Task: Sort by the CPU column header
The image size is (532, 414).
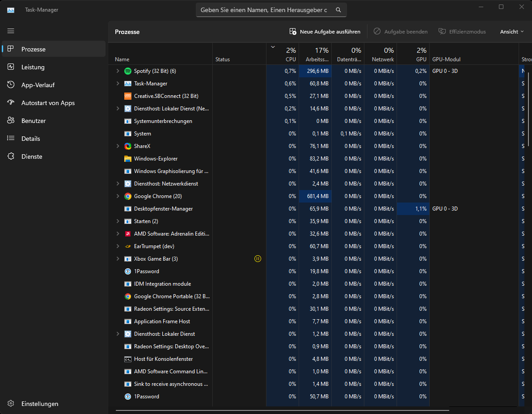Action: pyautogui.click(x=283, y=54)
